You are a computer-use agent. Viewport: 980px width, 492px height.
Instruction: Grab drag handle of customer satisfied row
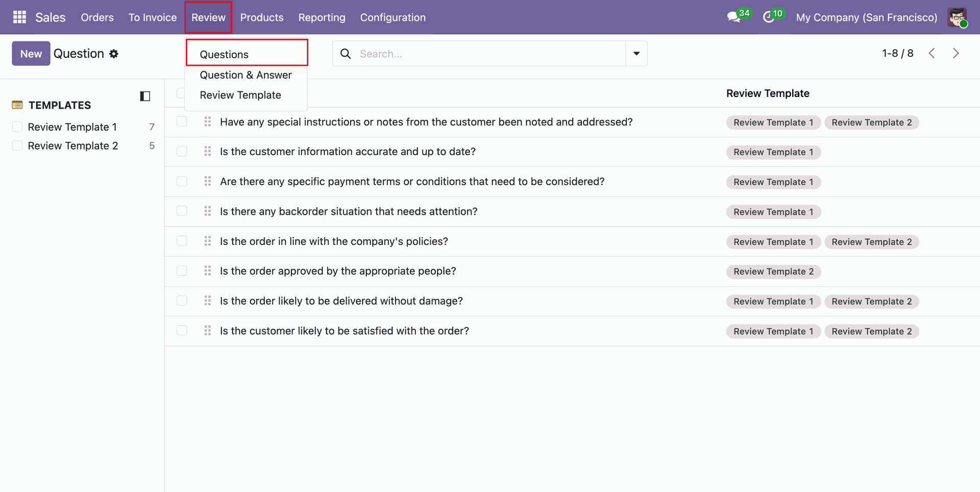click(207, 331)
